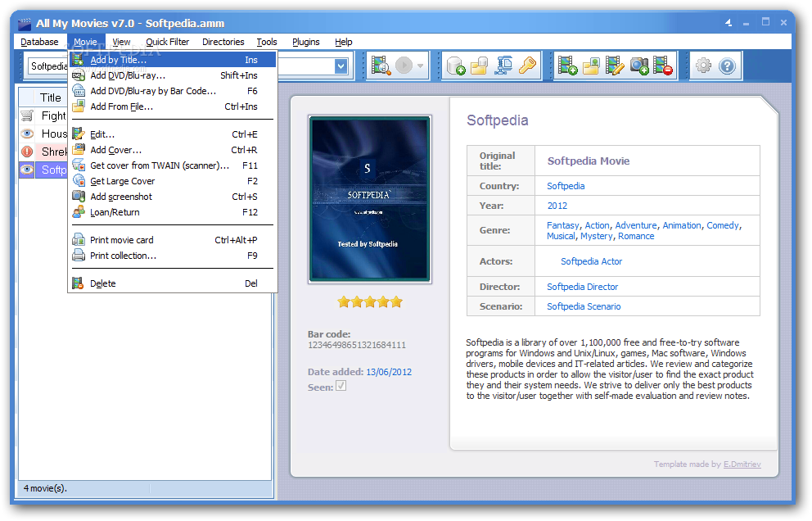Open the Plugins menu
Screen dimensions: 812x521
[305, 42]
